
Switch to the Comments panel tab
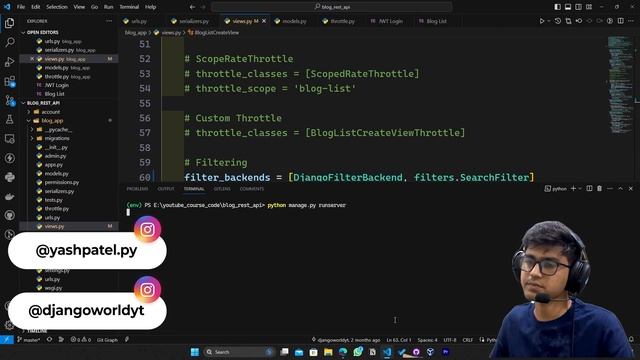[251, 189]
